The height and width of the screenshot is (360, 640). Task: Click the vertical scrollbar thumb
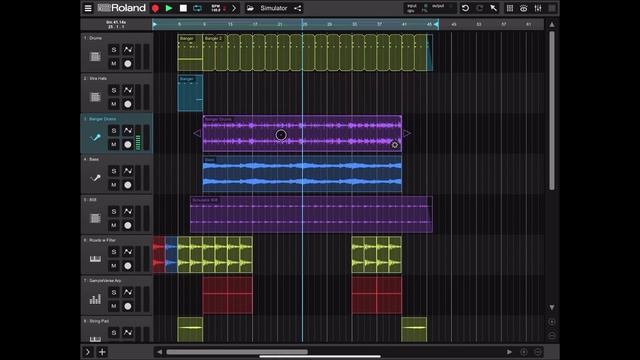click(x=552, y=111)
